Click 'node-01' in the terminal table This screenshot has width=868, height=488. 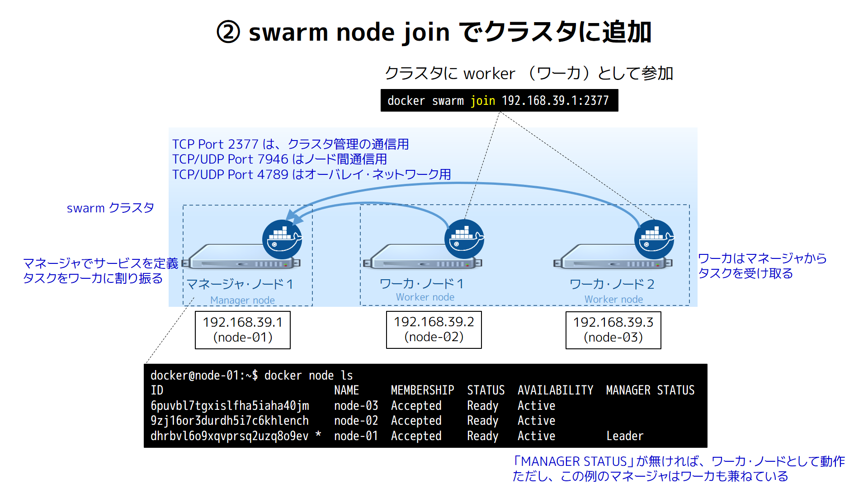coord(356,436)
